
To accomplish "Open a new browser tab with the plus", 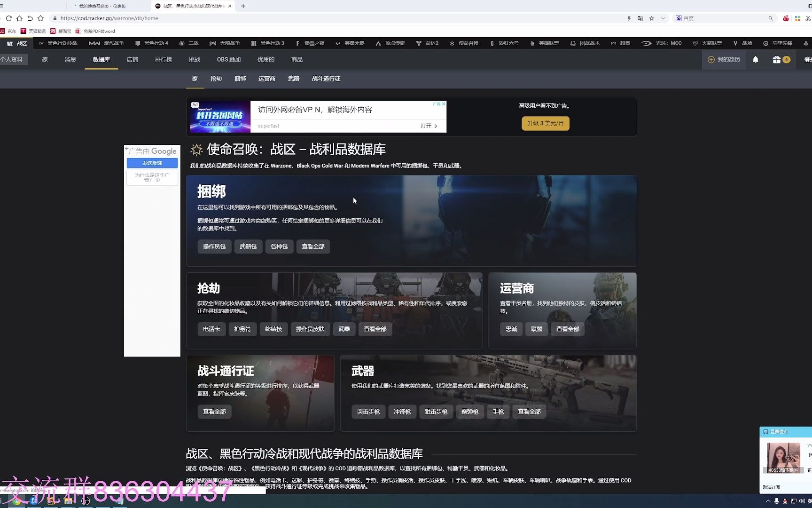I will (x=243, y=6).
